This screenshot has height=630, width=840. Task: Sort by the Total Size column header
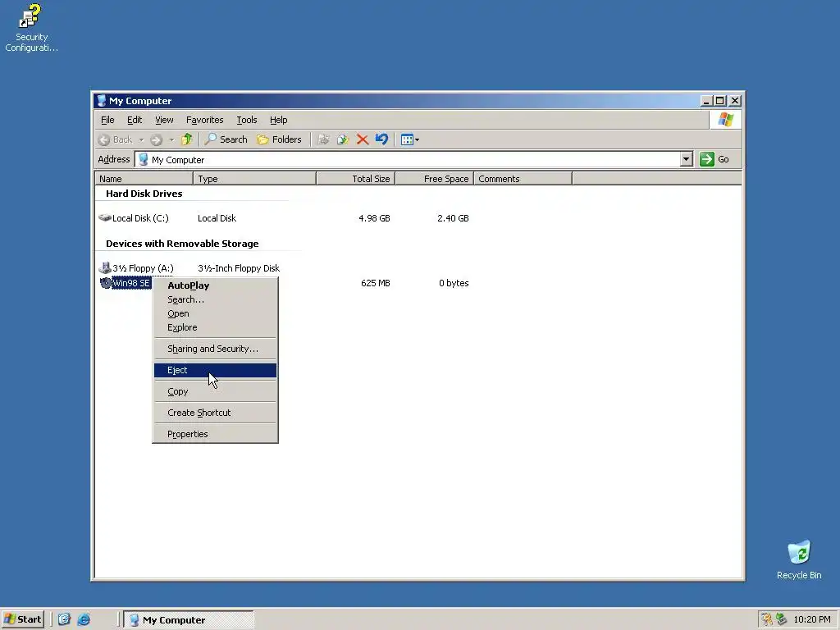point(356,178)
